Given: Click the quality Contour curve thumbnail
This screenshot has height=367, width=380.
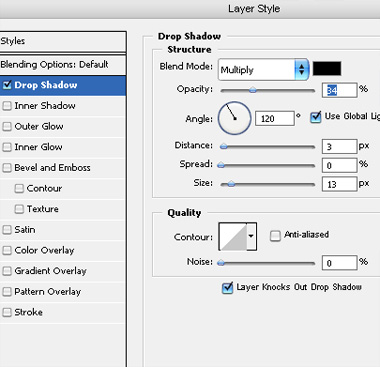Looking at the screenshot, I should pos(233,236).
